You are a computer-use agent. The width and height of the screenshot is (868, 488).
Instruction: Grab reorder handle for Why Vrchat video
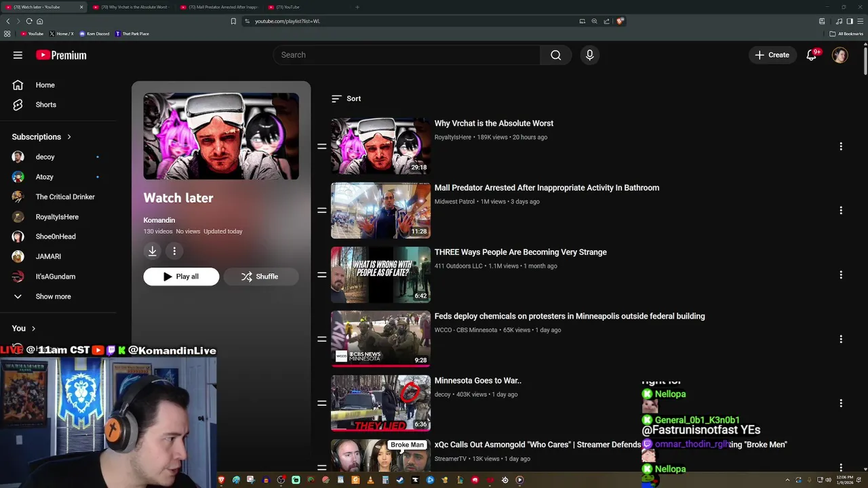tap(322, 146)
